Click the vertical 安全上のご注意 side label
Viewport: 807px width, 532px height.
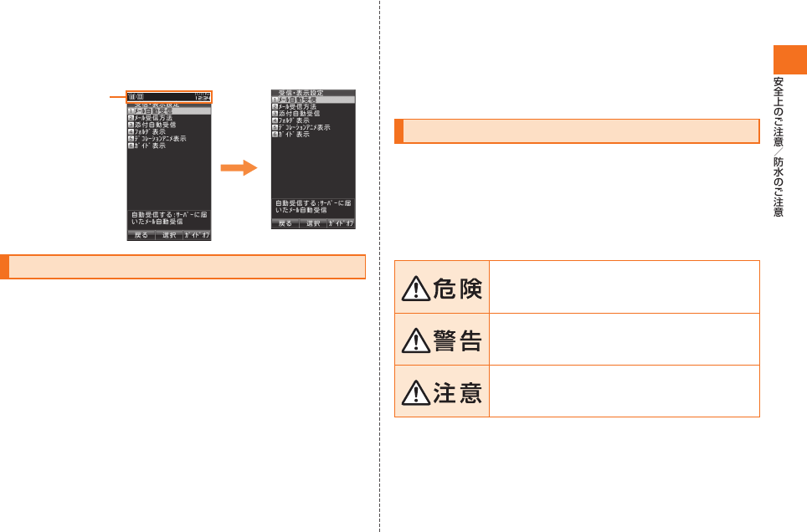point(779,111)
